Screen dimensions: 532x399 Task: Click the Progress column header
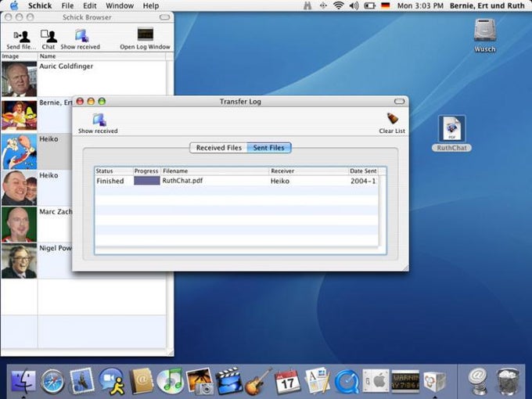[146, 171]
